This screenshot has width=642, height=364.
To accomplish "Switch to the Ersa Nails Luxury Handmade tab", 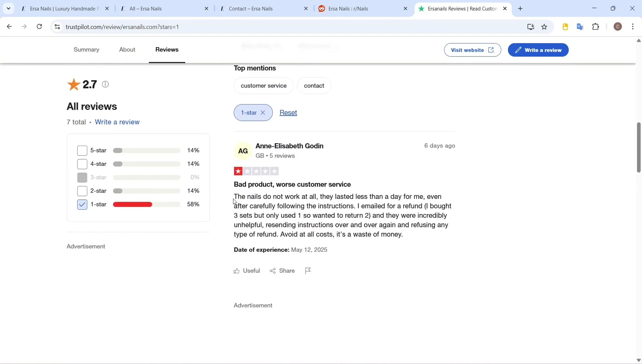I will click(x=64, y=9).
